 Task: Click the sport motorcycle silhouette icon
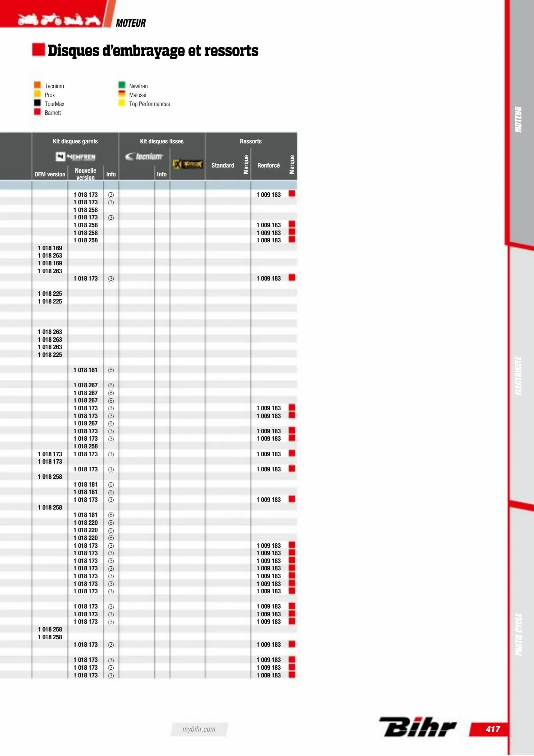coord(28,19)
